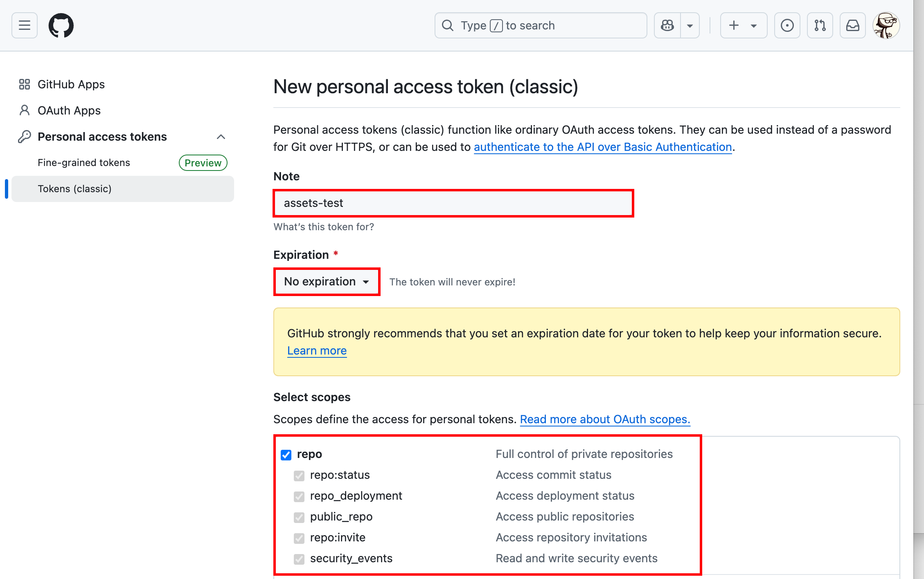924x579 pixels.
Task: Open Pull requests icon in header
Action: [x=820, y=25]
